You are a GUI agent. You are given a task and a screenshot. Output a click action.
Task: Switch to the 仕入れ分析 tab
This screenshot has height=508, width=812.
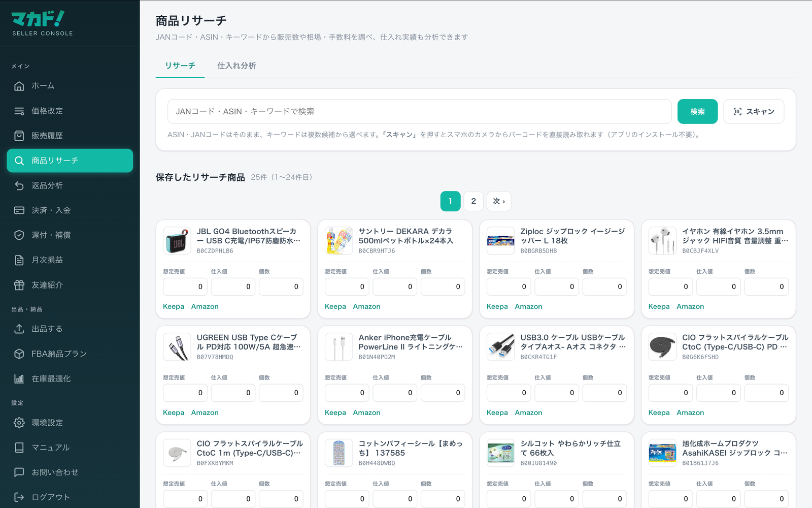tap(236, 66)
